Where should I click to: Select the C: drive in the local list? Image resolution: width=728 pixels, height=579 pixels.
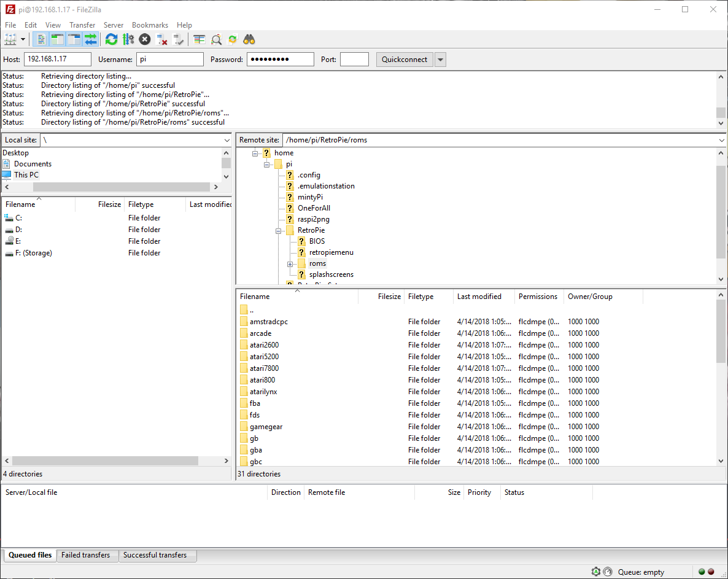coord(18,218)
